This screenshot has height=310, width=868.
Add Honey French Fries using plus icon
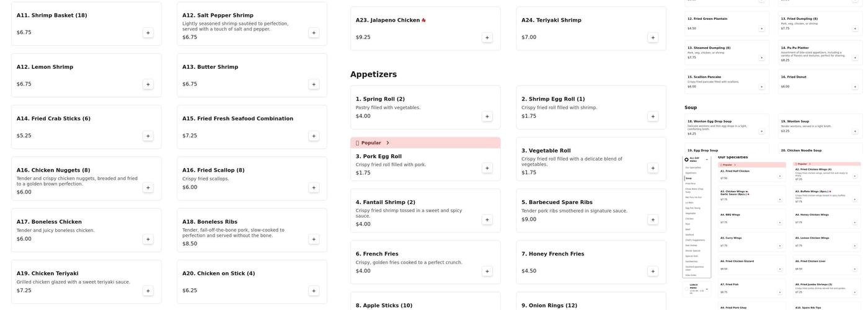click(653, 271)
